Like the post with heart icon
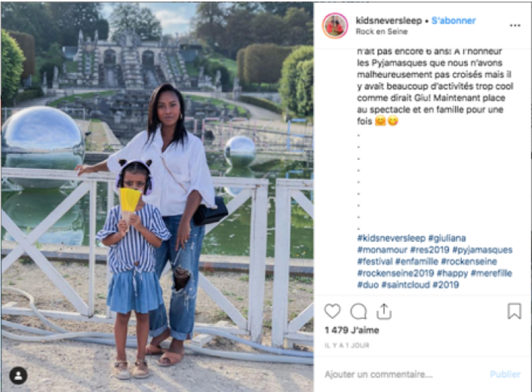 point(332,311)
